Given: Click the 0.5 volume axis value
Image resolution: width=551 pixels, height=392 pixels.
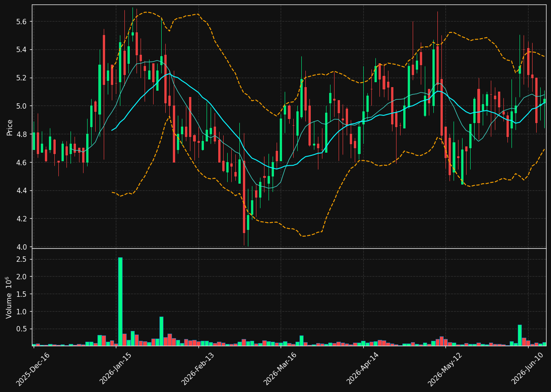Looking at the screenshot, I should (22, 329).
